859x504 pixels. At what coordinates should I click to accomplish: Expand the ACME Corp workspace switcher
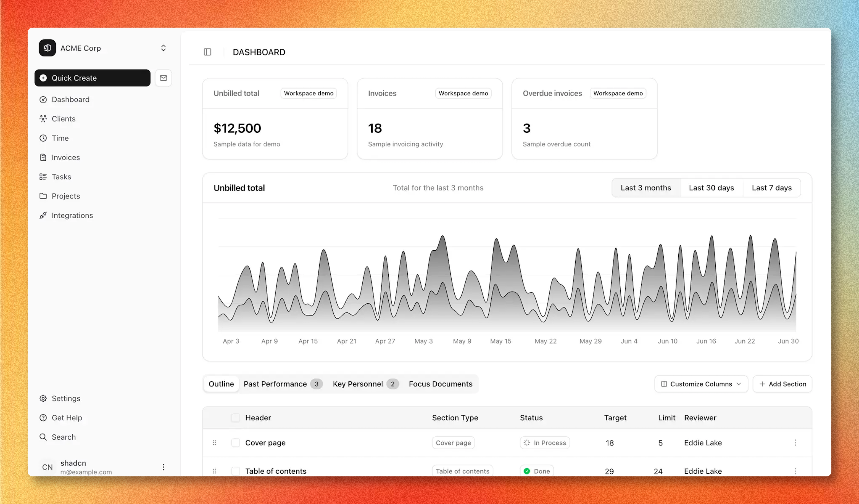(163, 48)
